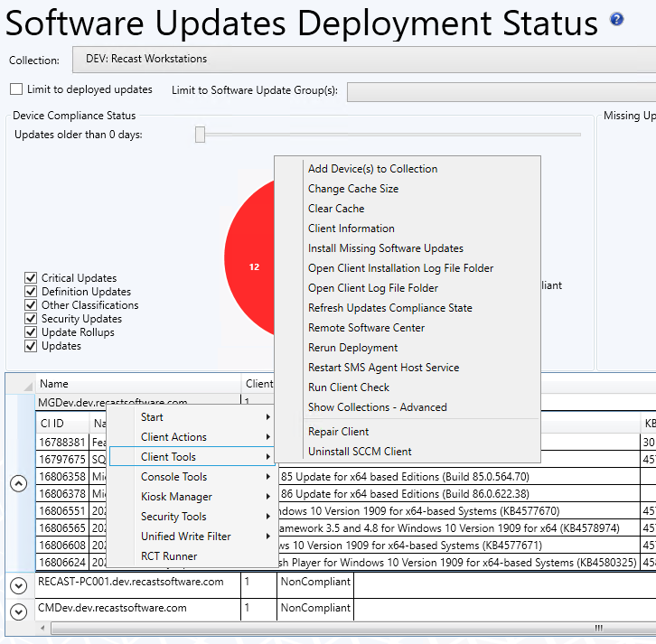Choose Install Missing Software Updates
656x644 pixels.
tap(408, 248)
